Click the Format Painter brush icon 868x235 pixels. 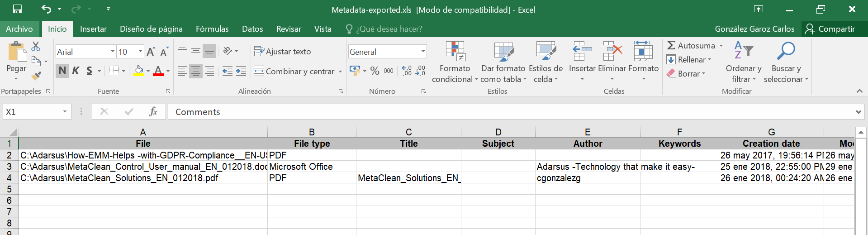tap(36, 75)
